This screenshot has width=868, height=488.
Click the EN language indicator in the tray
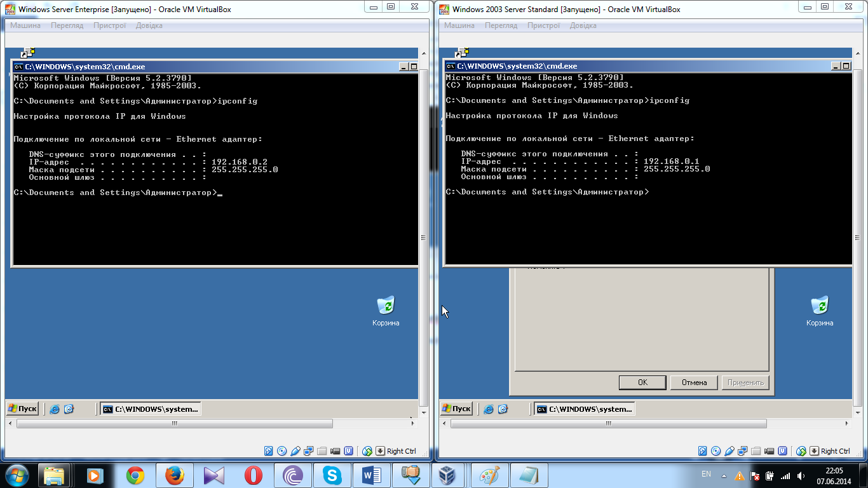(x=706, y=475)
